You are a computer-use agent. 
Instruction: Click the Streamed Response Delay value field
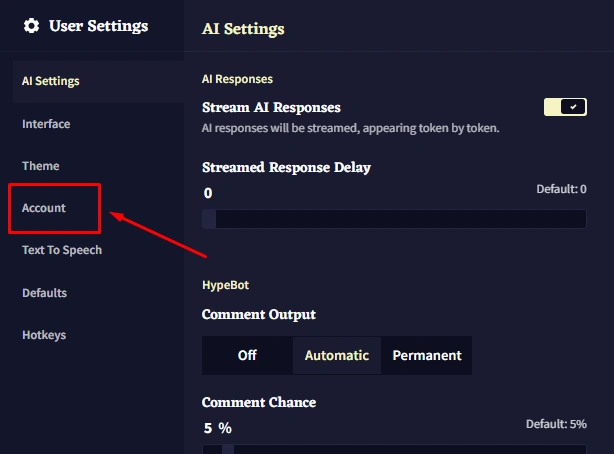click(208, 193)
